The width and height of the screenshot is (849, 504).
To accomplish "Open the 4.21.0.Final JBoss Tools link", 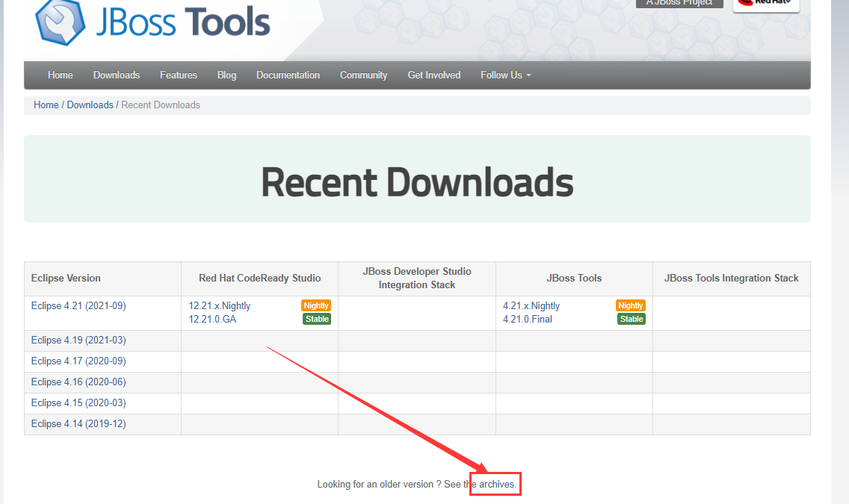I will coord(528,320).
